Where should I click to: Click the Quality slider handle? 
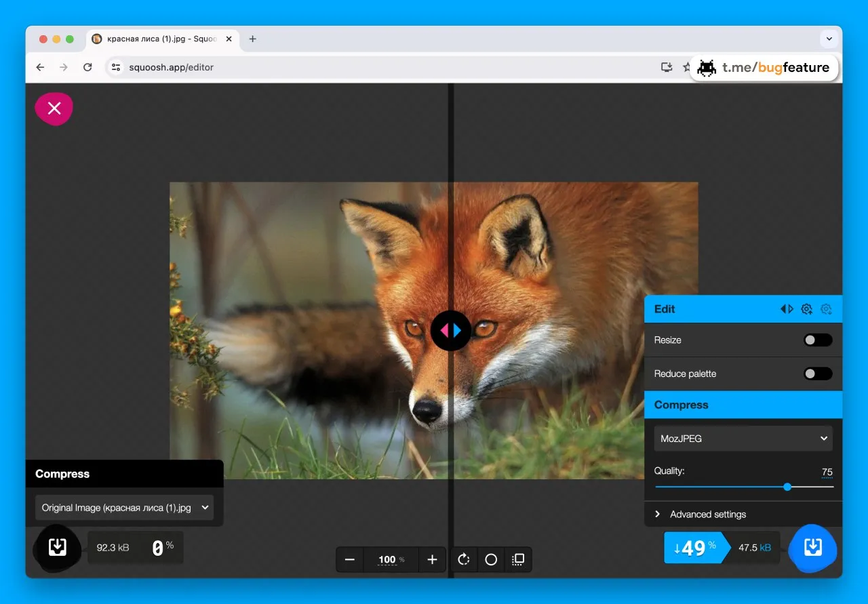(x=787, y=487)
